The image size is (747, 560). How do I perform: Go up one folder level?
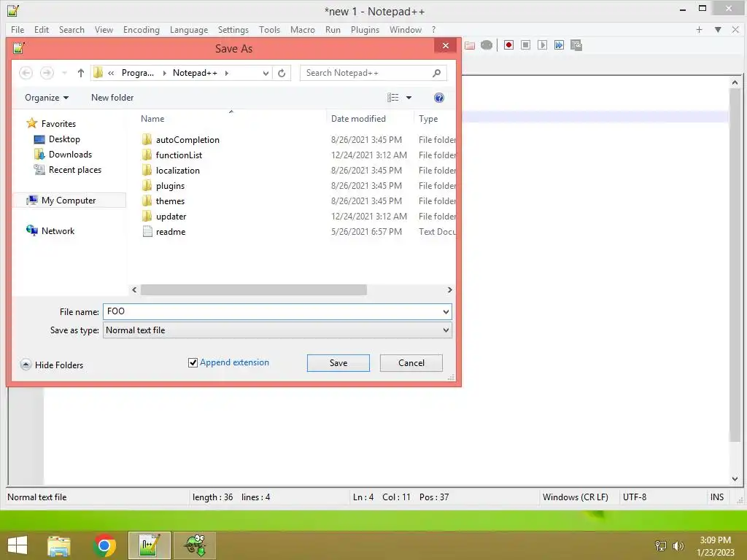[x=80, y=73]
